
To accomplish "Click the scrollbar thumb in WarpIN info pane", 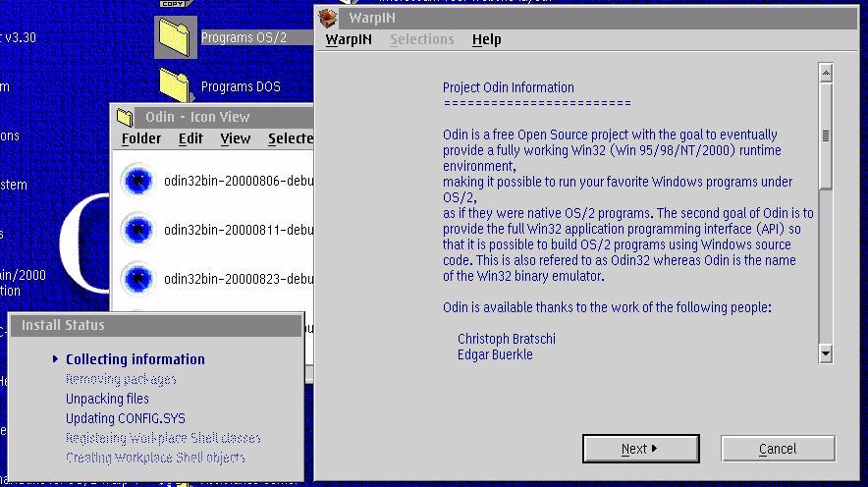I will click(826, 135).
